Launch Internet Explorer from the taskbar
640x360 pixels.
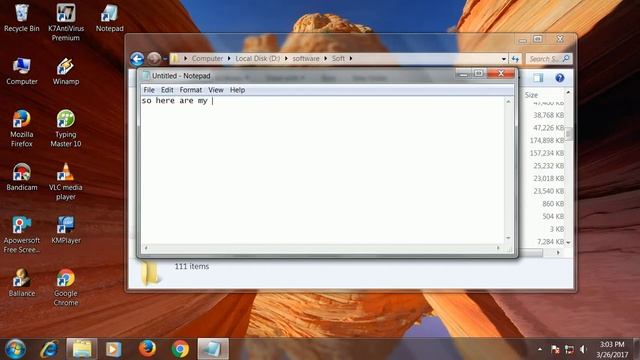(x=49, y=349)
